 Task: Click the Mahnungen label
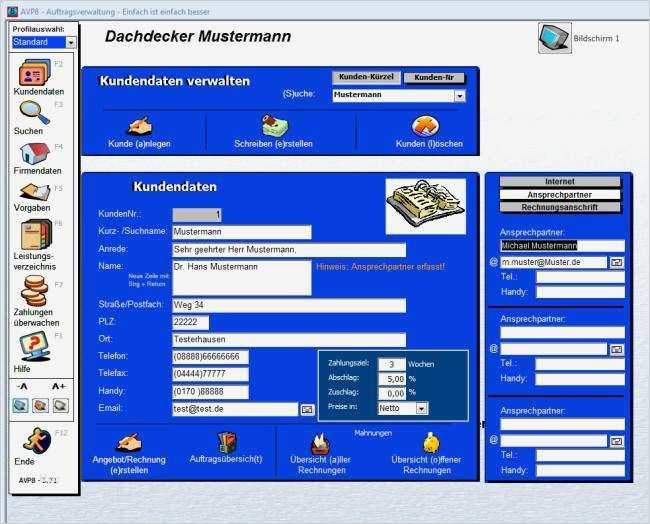373,433
